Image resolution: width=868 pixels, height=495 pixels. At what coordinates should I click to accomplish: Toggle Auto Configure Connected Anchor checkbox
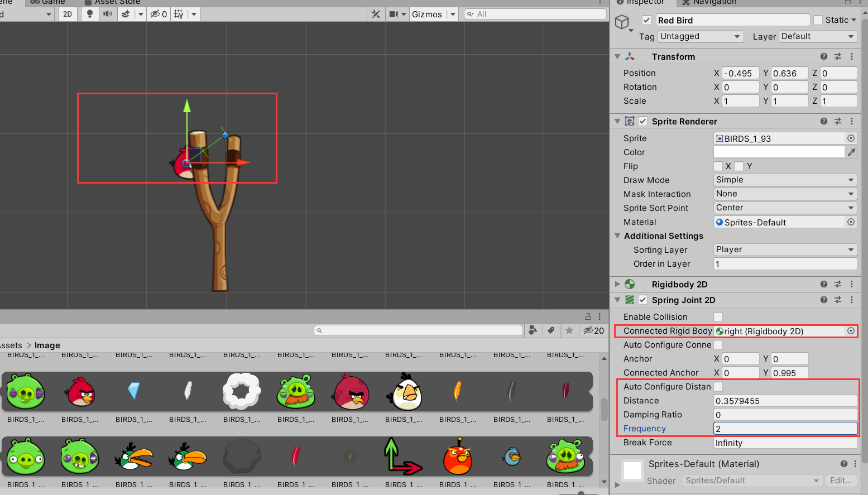718,344
